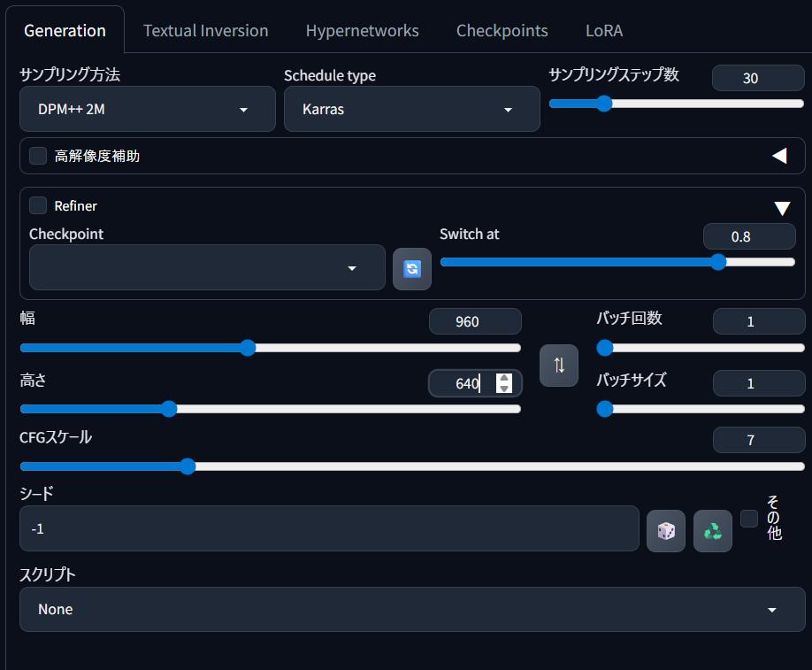The width and height of the screenshot is (812, 670).
Task: Open the スクリプト None dropdown
Action: click(x=412, y=610)
